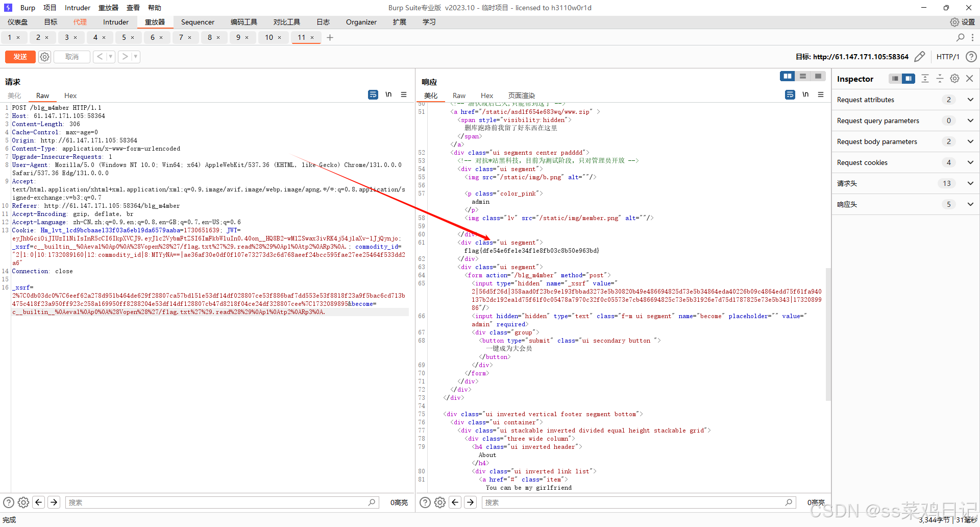
Task: Close the Inspector panel
Action: 970,79
